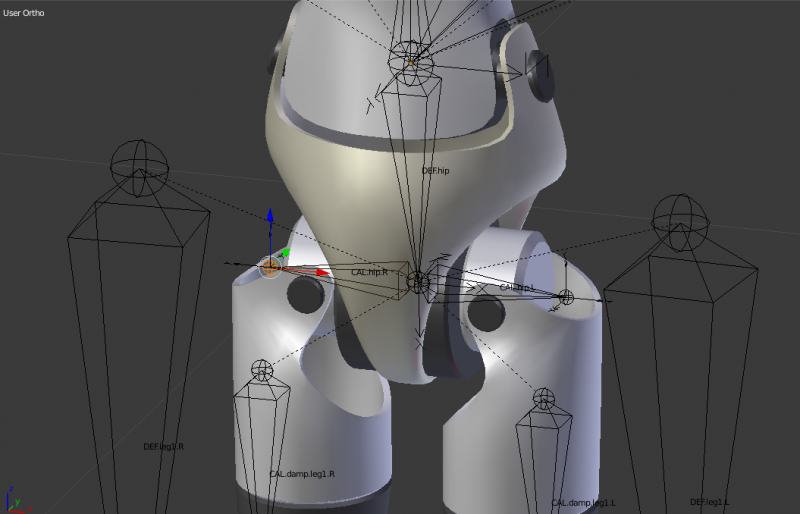Select the CAL.hip.L bone label
800x514 pixels.
tap(517, 287)
